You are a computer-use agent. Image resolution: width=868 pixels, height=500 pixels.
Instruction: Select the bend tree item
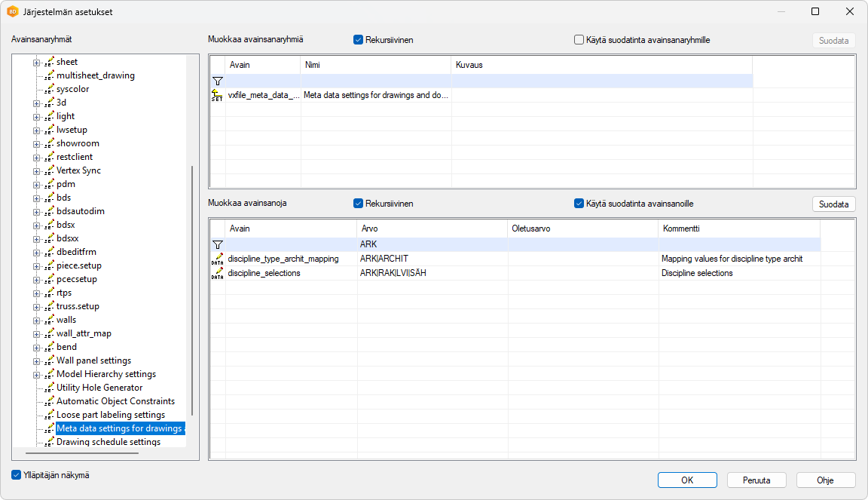coord(66,347)
